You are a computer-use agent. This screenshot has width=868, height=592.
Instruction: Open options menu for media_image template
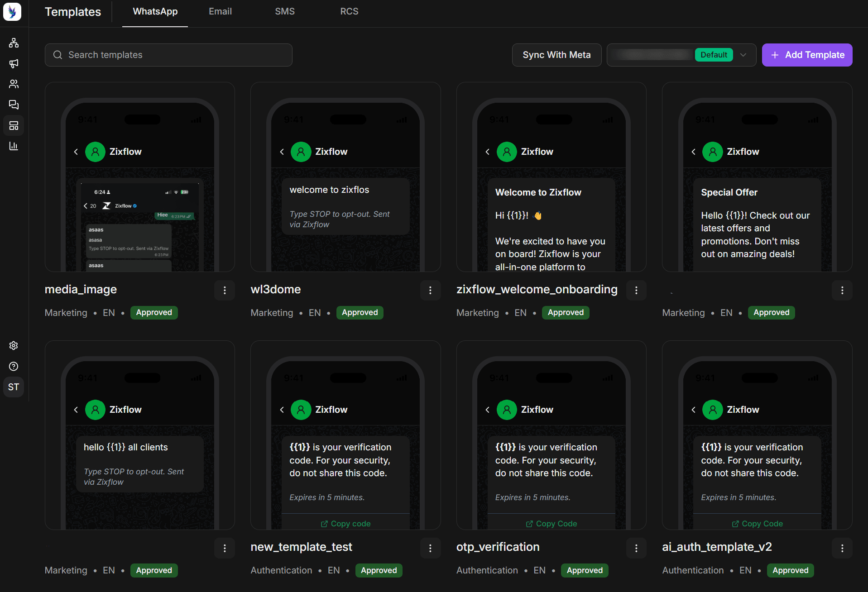[225, 290]
